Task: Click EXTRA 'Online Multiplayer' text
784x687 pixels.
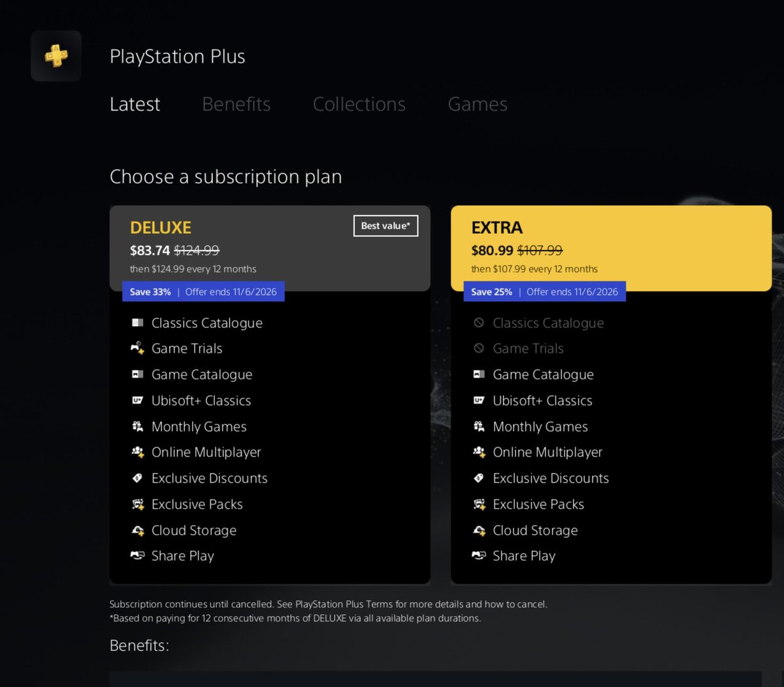Action: point(547,453)
